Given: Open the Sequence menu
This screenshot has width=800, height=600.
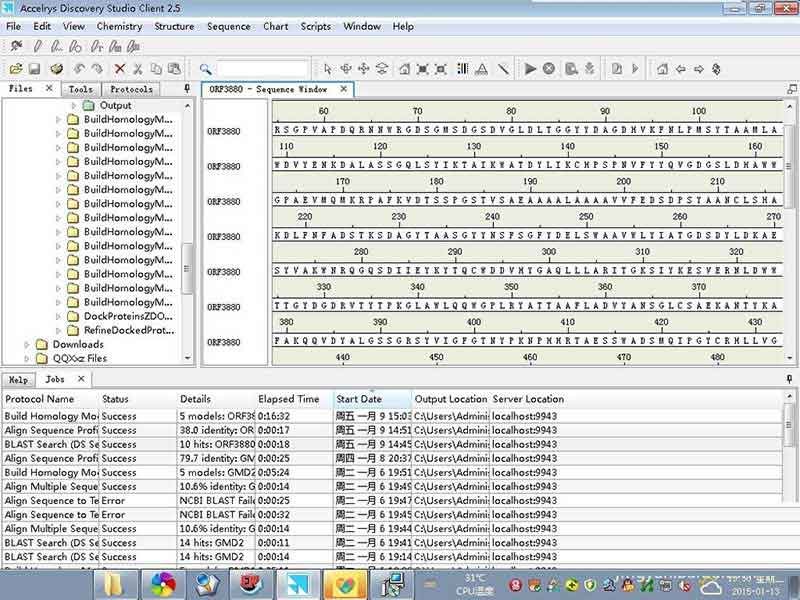Looking at the screenshot, I should tap(228, 27).
